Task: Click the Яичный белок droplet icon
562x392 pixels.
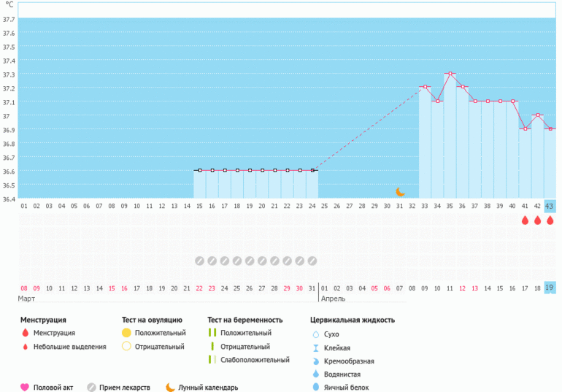Action: [x=316, y=387]
